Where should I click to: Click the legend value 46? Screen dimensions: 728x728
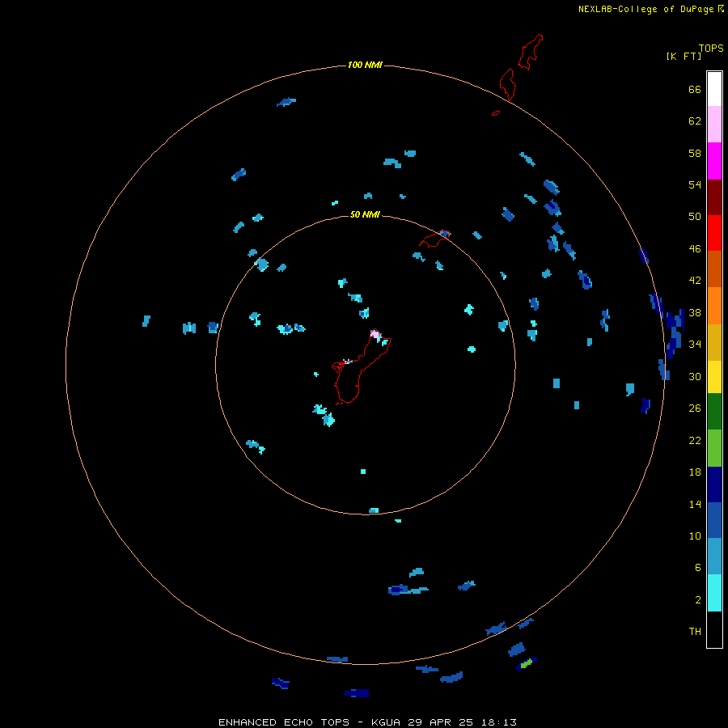(695, 248)
